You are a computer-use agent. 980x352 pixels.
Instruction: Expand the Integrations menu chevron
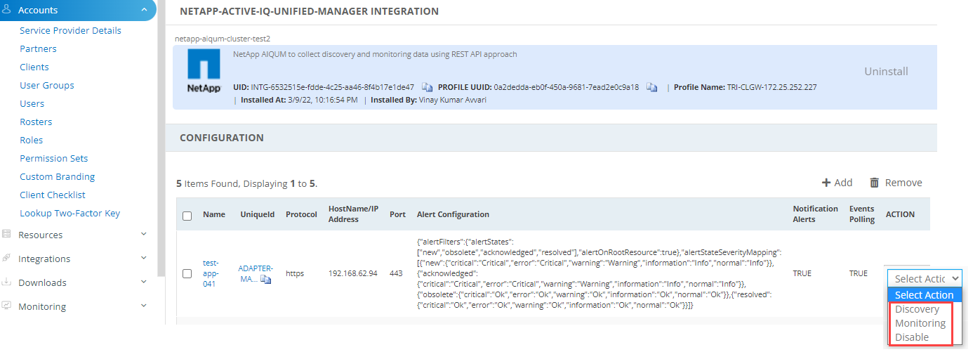tap(144, 259)
